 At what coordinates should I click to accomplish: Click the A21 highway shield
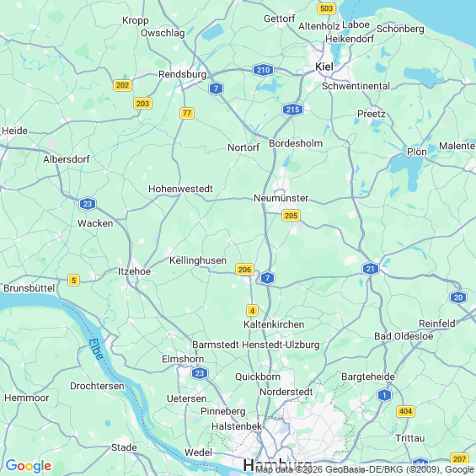(371, 269)
